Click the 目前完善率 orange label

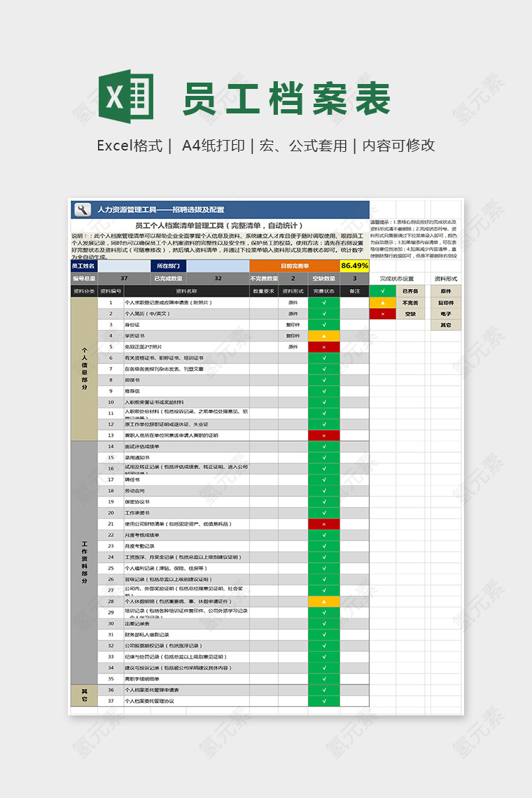pos(295,266)
